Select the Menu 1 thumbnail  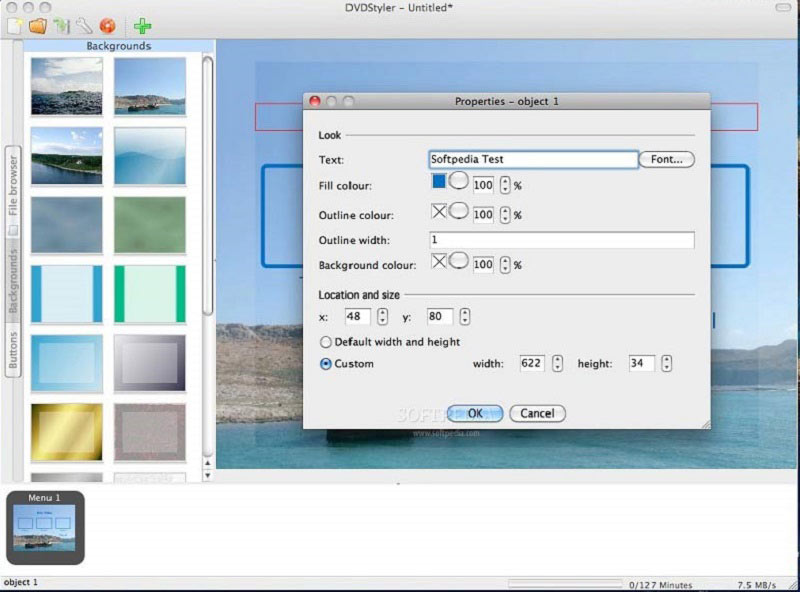click(x=45, y=527)
